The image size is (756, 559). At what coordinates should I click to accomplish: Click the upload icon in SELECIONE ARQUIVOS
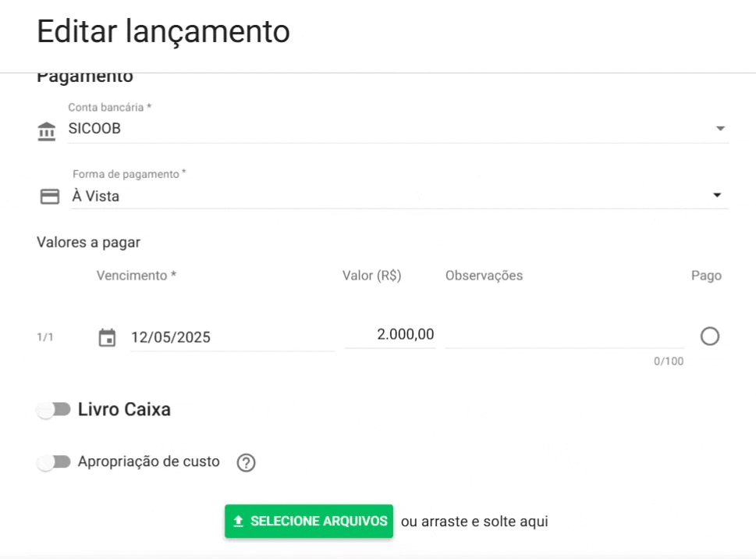(237, 521)
